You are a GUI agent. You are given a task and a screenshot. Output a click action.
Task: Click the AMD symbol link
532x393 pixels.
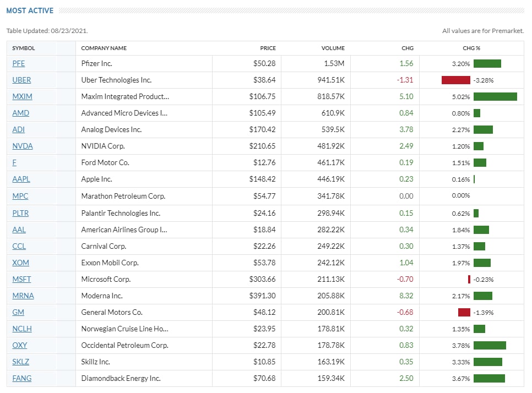[x=21, y=113]
